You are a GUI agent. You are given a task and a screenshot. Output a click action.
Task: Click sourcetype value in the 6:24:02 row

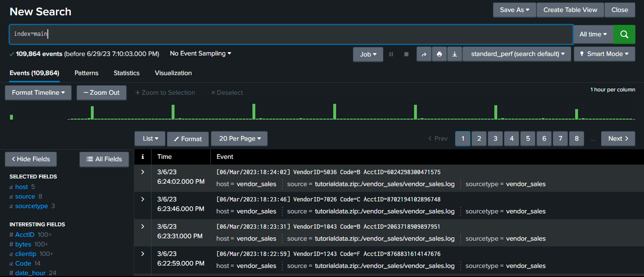526,184
